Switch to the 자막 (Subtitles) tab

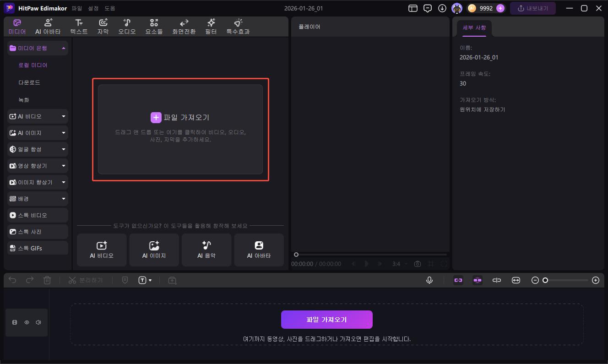(x=103, y=27)
